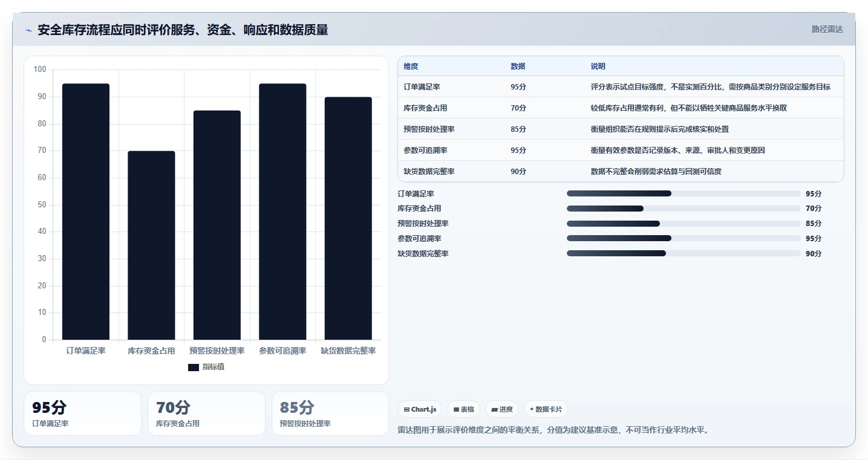Click the 85分 cell in the table
Image resolution: width=868 pixels, height=460 pixels.
click(518, 129)
